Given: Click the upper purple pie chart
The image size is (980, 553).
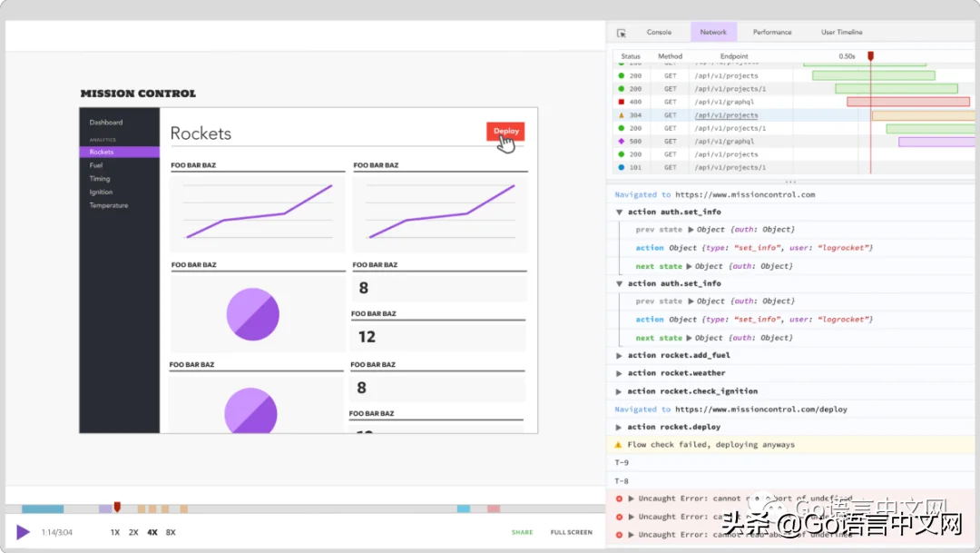Looking at the screenshot, I should point(253,314).
